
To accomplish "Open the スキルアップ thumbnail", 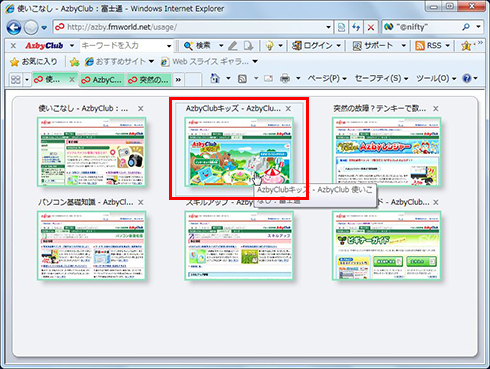I will coord(239,245).
